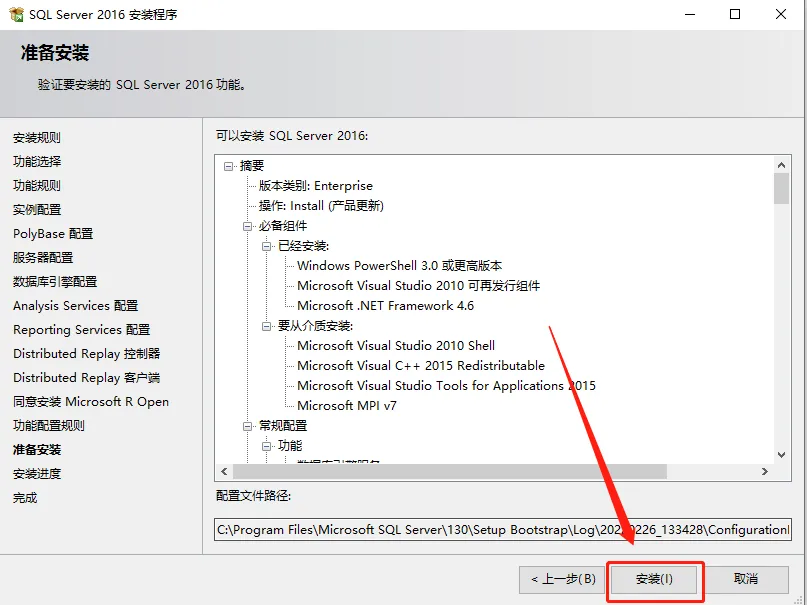The width and height of the screenshot is (807, 605).
Task: Select the 安装规则 step in sidebar
Action: pyautogui.click(x=37, y=138)
